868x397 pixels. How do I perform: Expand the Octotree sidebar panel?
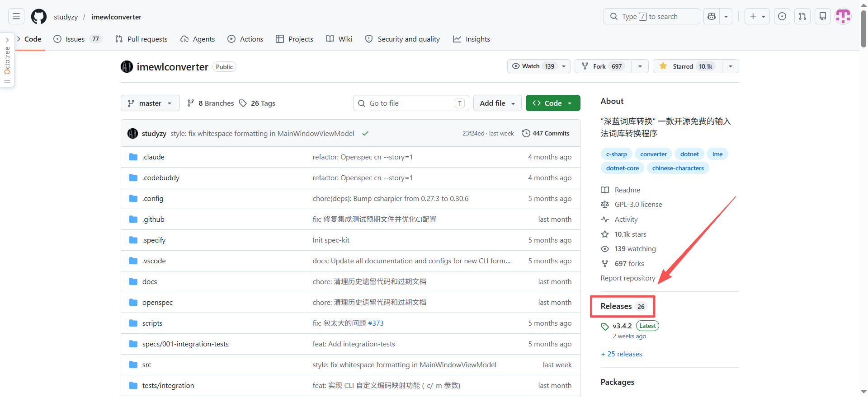7,60
